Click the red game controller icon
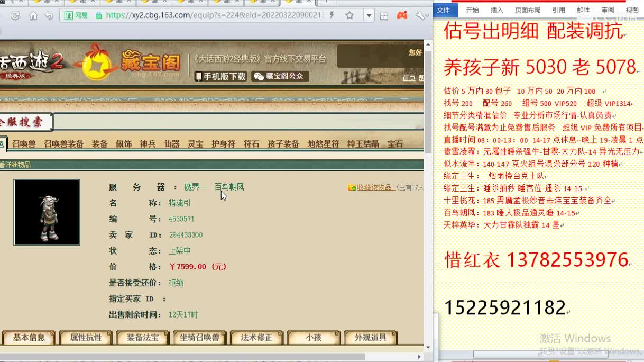The width and height of the screenshot is (644, 362). 402,15
